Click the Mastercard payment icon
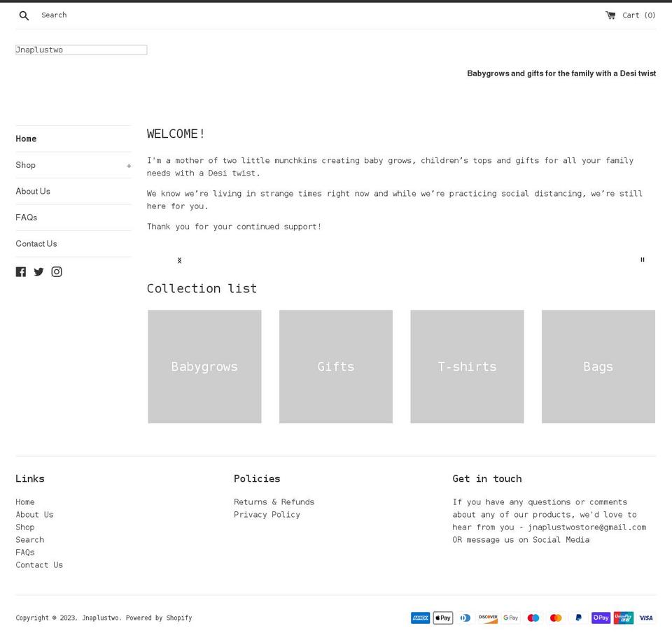 pyautogui.click(x=556, y=618)
